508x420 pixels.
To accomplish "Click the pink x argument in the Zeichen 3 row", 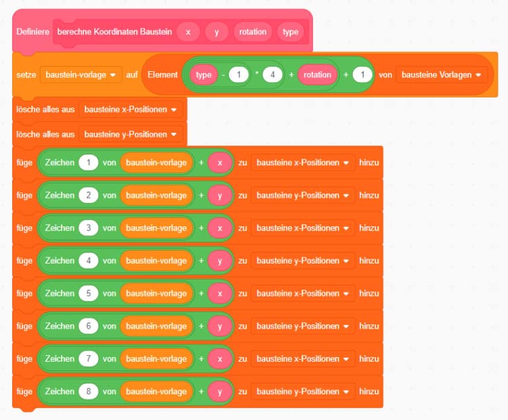I will coord(220,228).
